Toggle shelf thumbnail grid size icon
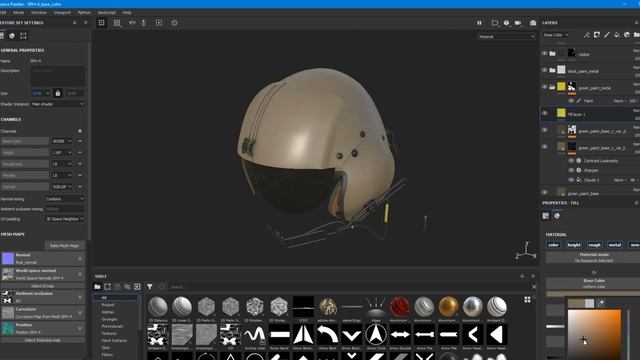 pyautogui.click(x=527, y=300)
